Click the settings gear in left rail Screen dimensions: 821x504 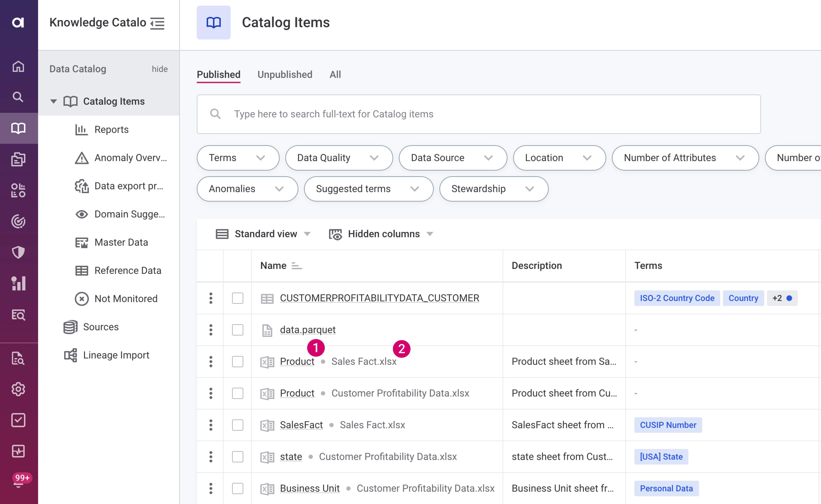pyautogui.click(x=18, y=389)
